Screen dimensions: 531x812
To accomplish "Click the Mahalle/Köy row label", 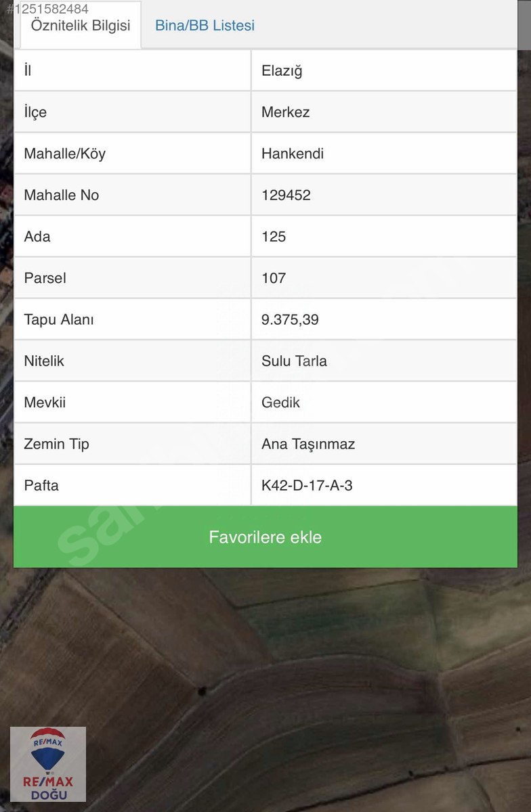I will pyautogui.click(x=65, y=154).
